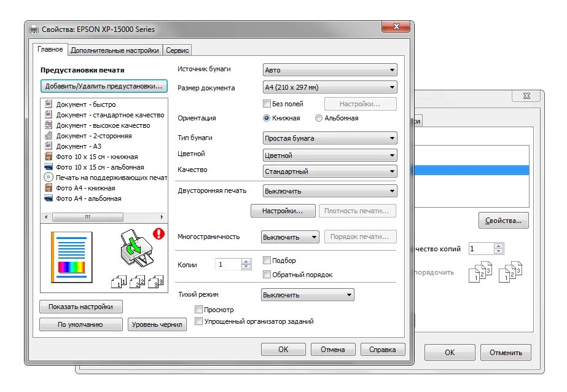Open the 'Цветной' color mode dropdown
Image resolution: width=567 pixels, height=392 pixels.
(x=330, y=155)
